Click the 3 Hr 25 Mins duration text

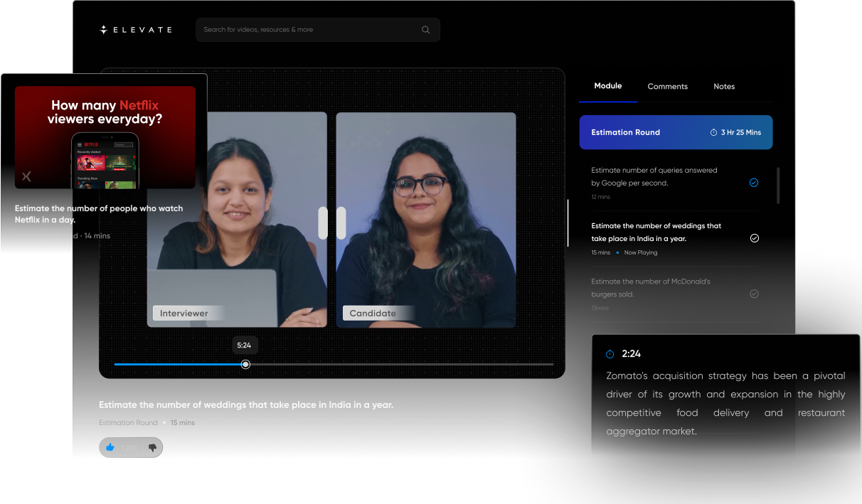[741, 133]
